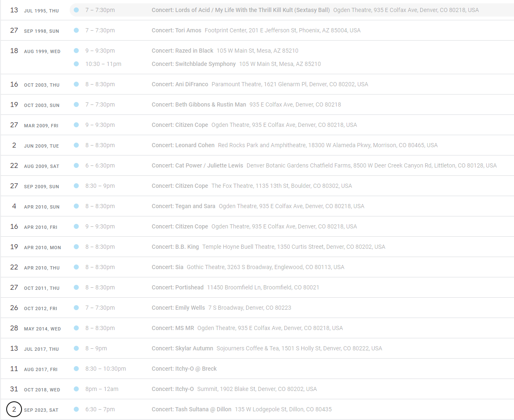The height and width of the screenshot is (420, 514).
Task: Open the Concert: Razed in Black event
Action: tap(182, 51)
